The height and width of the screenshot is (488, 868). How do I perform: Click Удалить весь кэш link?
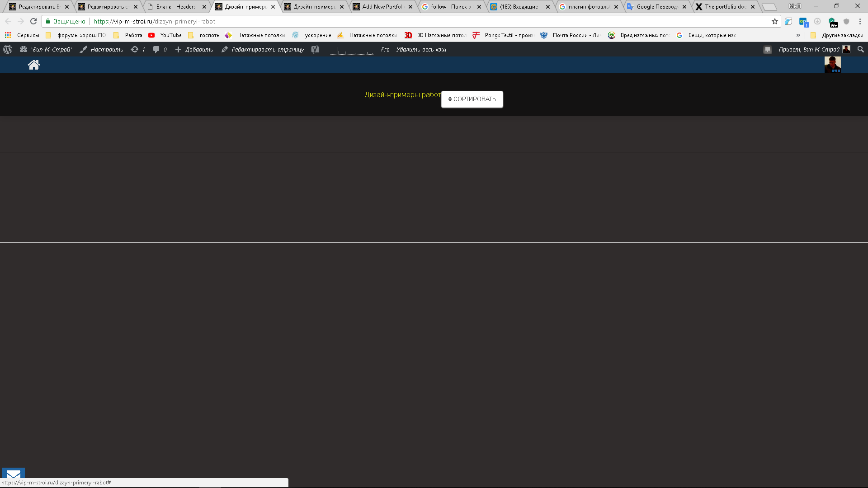pos(421,50)
